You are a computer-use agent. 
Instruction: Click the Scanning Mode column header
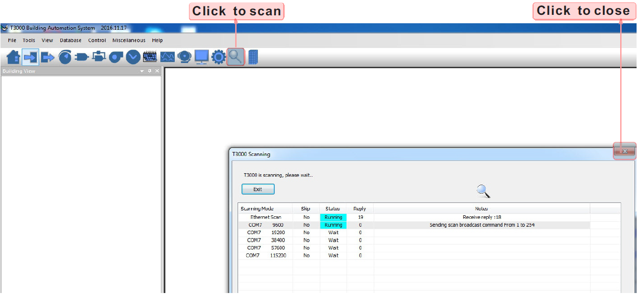coord(265,209)
